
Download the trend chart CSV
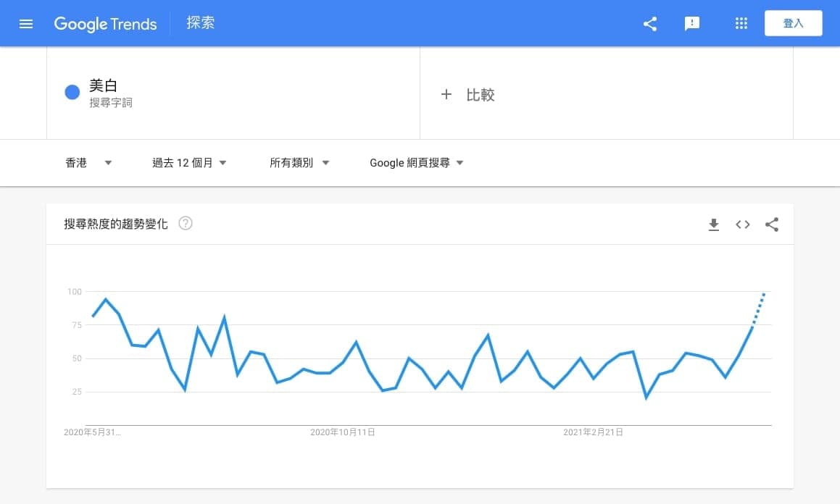(714, 224)
